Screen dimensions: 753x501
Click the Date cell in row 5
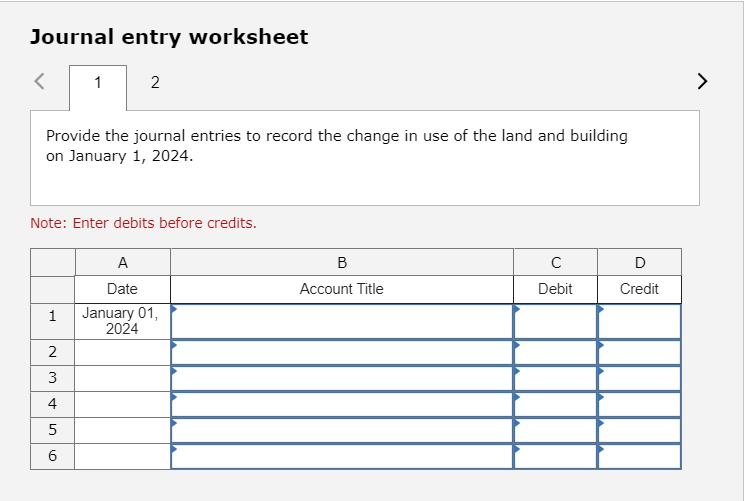[x=122, y=430]
